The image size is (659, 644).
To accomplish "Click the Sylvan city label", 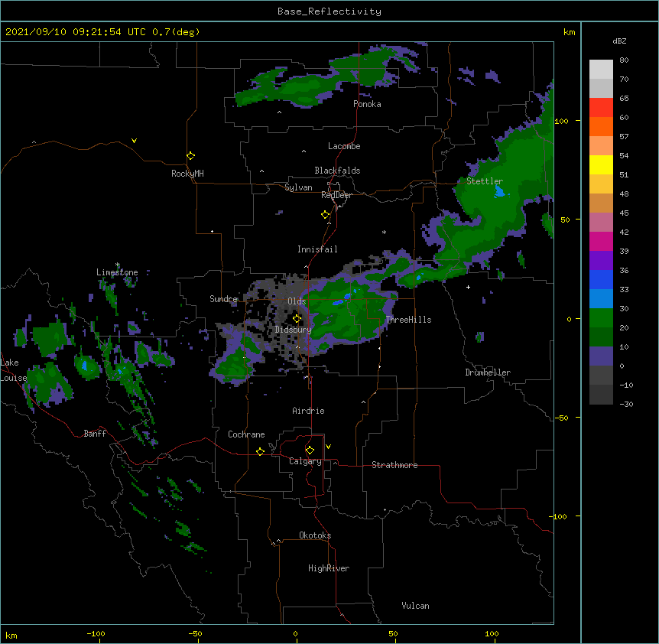I will click(298, 187).
